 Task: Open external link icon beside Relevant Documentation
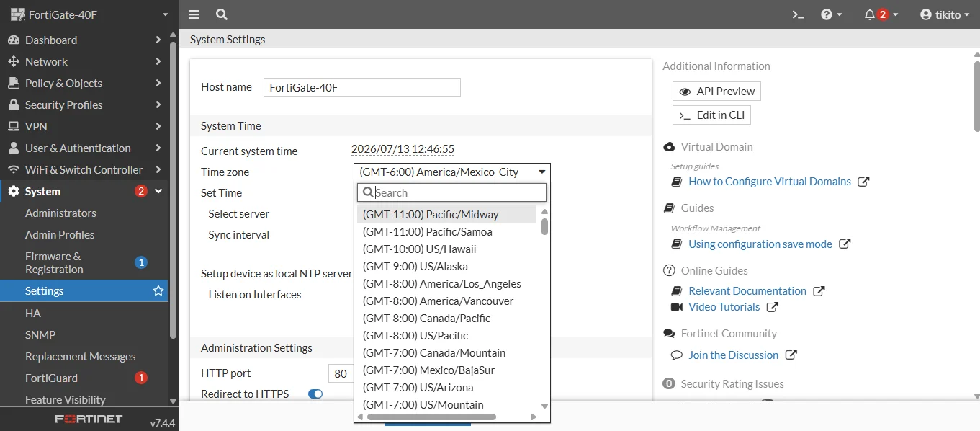tap(819, 291)
